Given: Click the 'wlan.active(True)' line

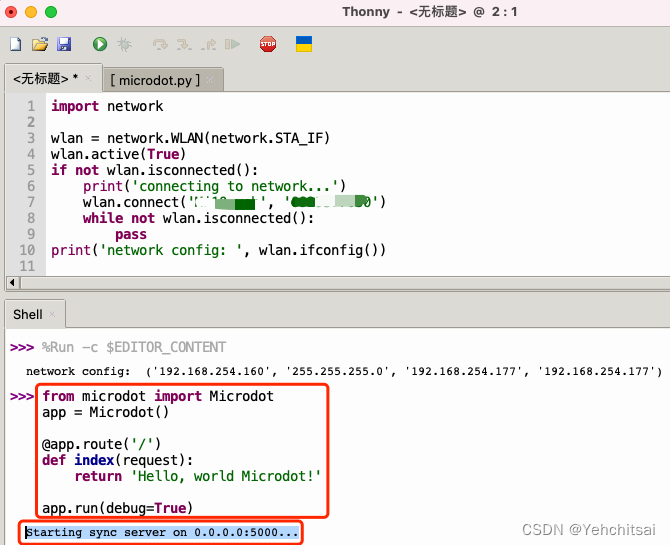Looking at the screenshot, I should pyautogui.click(x=118, y=154).
